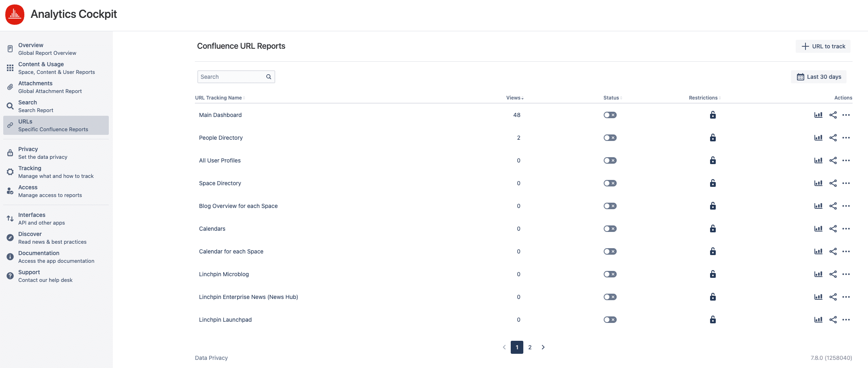Share Calendar for each Space report
Viewport: 868px width, 368px height.
point(833,251)
